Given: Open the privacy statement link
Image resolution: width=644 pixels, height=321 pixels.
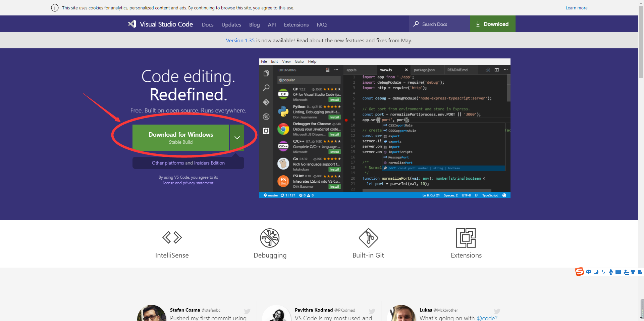Looking at the screenshot, I should [198, 183].
